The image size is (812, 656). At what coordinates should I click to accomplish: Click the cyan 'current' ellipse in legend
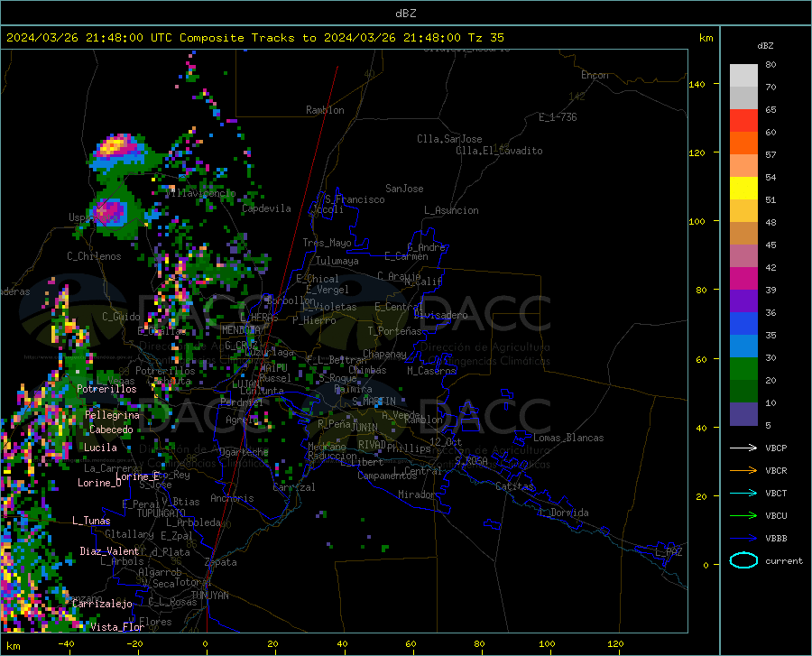tap(743, 560)
